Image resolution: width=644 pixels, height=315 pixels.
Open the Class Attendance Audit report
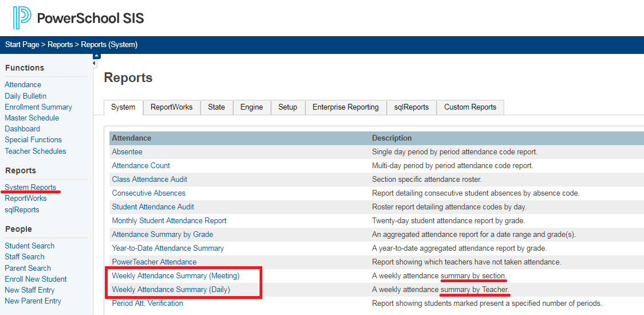click(150, 179)
